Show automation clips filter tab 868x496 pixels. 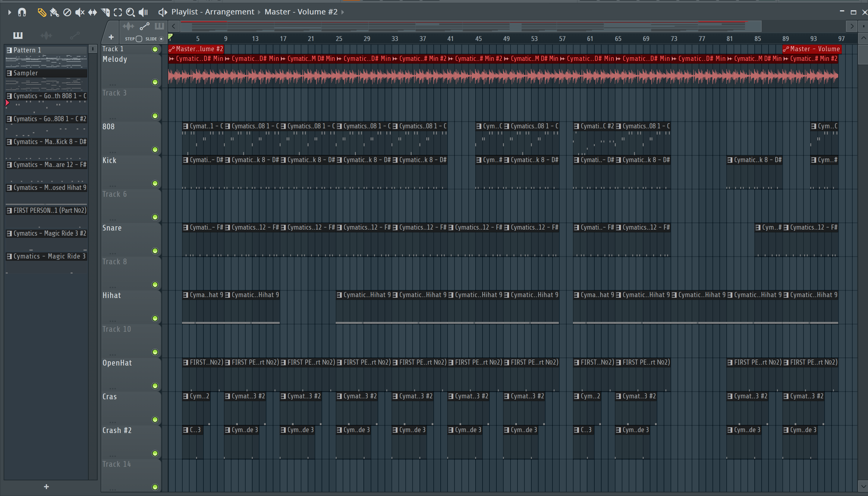point(75,35)
